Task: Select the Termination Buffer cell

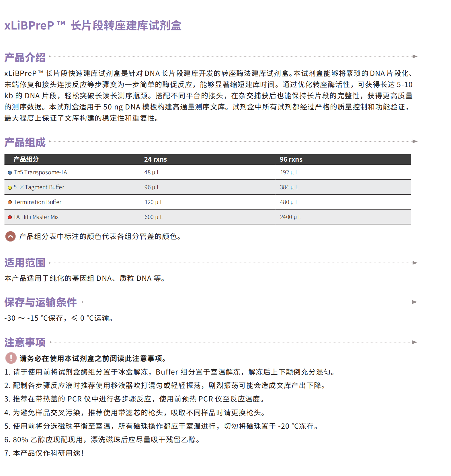Action: click(38, 202)
